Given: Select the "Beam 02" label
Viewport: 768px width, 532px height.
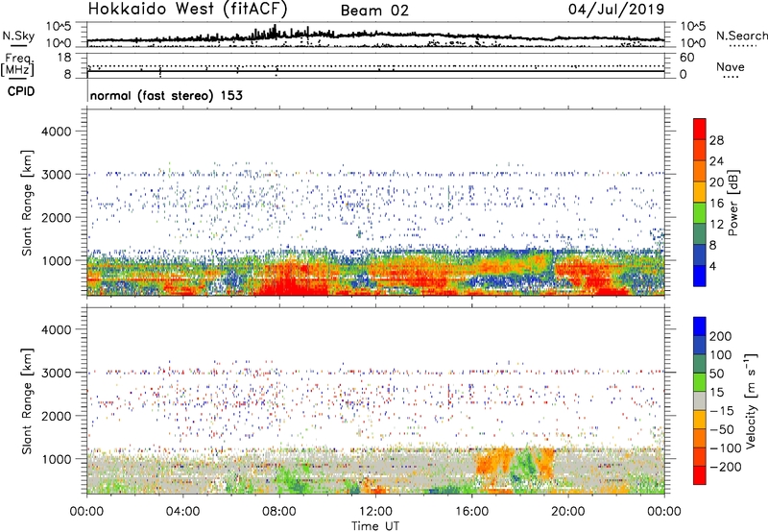Looking at the screenshot, I should tap(374, 11).
